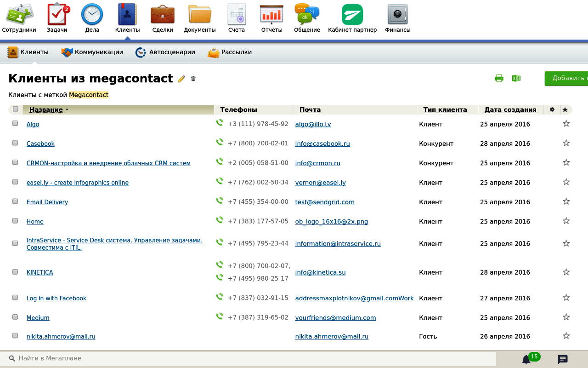Star the Medium client row

click(566, 317)
